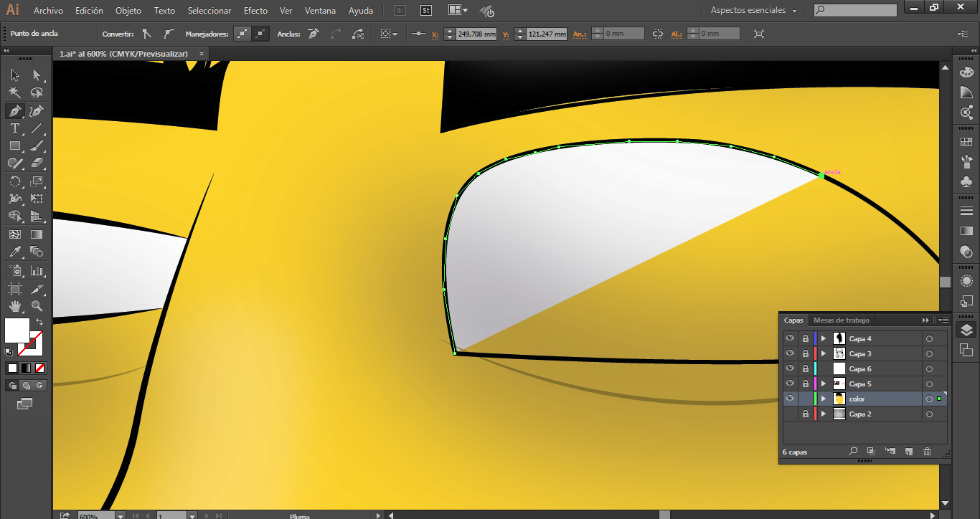Convert anchor point to corner button
Viewport: 980px width, 519px height.
click(147, 34)
